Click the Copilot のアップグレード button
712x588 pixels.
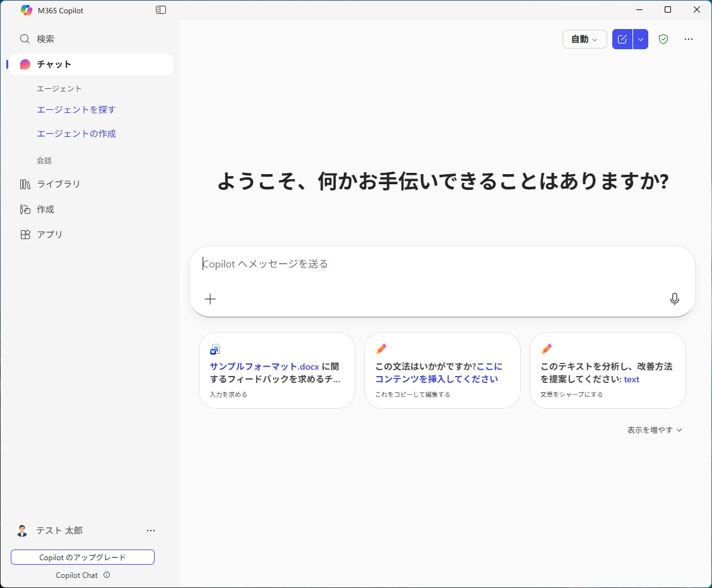click(x=83, y=557)
